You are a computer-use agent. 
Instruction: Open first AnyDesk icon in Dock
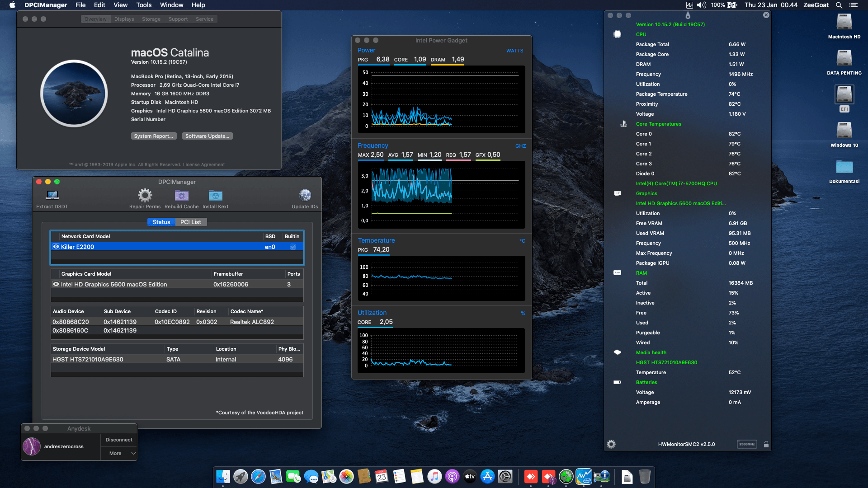tap(531, 476)
